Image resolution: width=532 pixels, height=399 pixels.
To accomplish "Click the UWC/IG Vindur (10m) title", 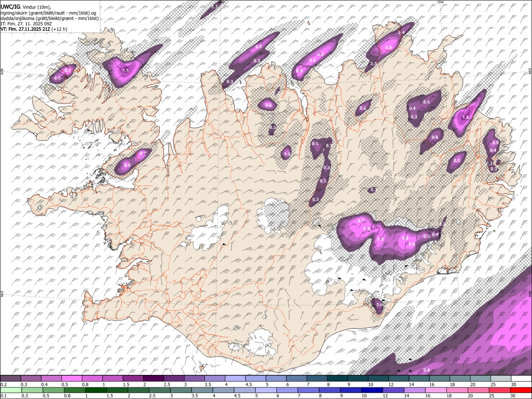I will coord(25,7).
